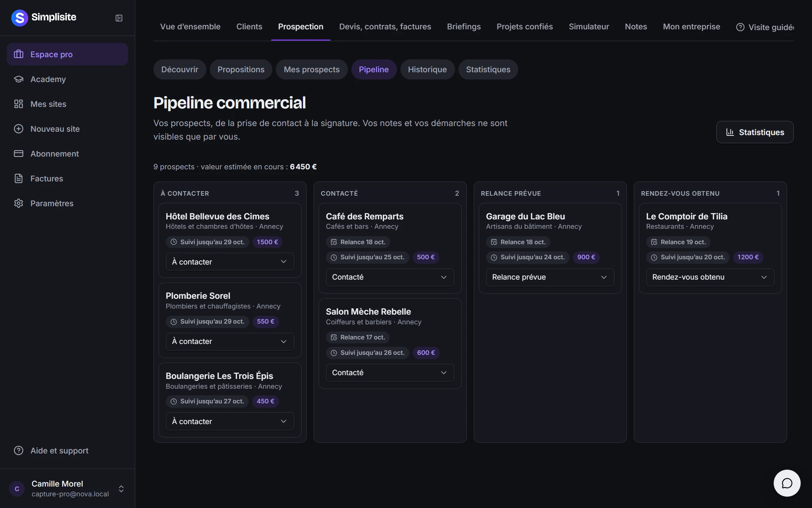Click the Aide et support question icon
Image resolution: width=812 pixels, height=508 pixels.
(18, 450)
